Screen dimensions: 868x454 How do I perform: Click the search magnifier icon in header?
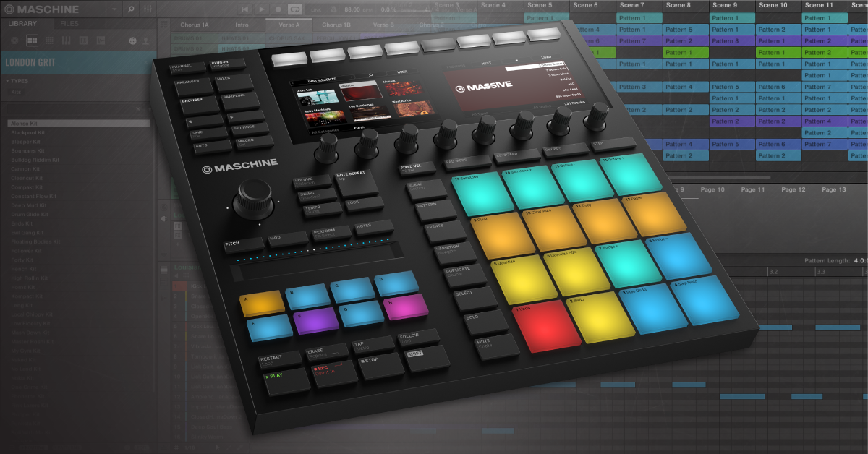click(131, 9)
